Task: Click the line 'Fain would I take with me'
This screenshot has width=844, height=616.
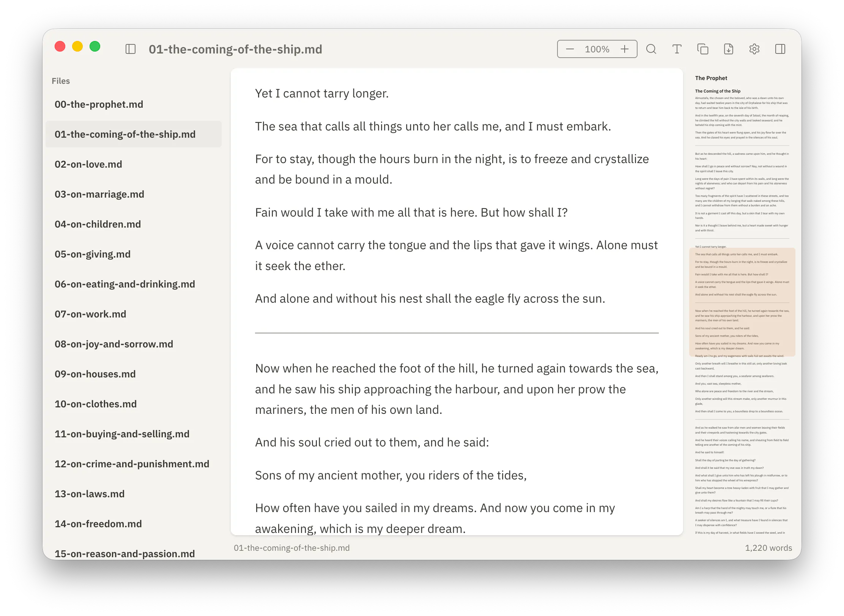Action: pyautogui.click(x=411, y=212)
